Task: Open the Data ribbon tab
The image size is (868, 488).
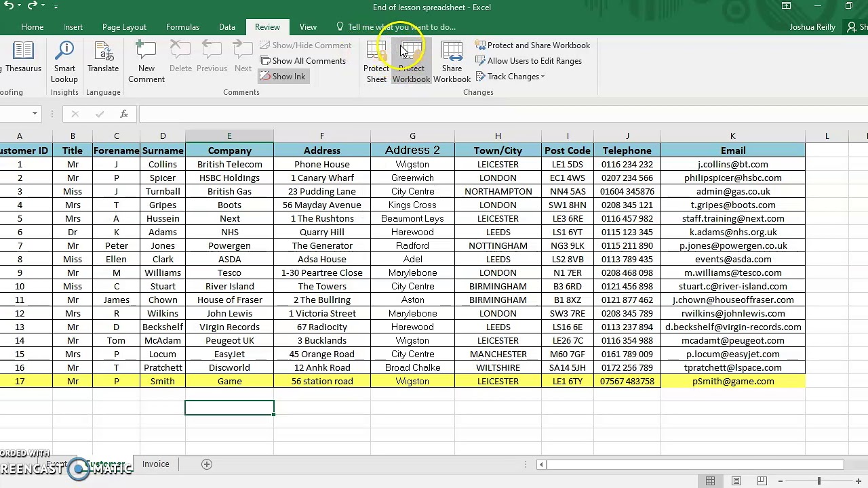Action: [227, 27]
